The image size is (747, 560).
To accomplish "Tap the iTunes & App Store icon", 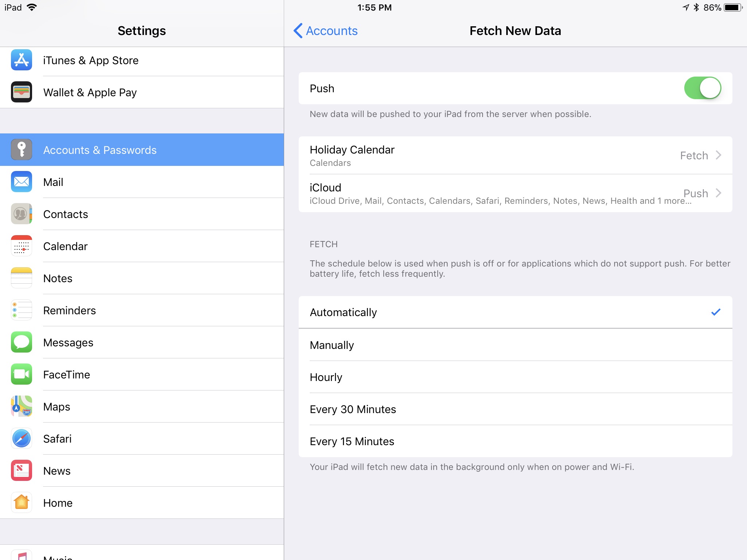I will (22, 60).
